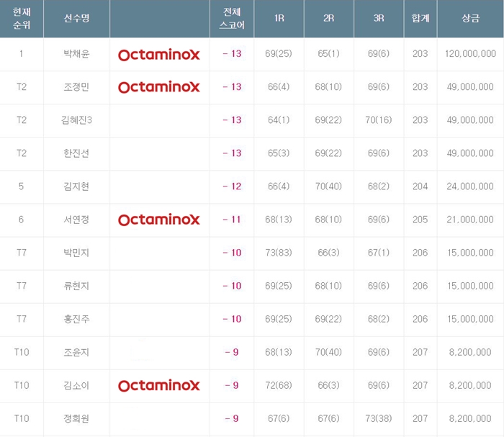Viewport: 504px width, 437px height.
Task: Click Octaminox logo beside 김소이
Action: (x=158, y=385)
